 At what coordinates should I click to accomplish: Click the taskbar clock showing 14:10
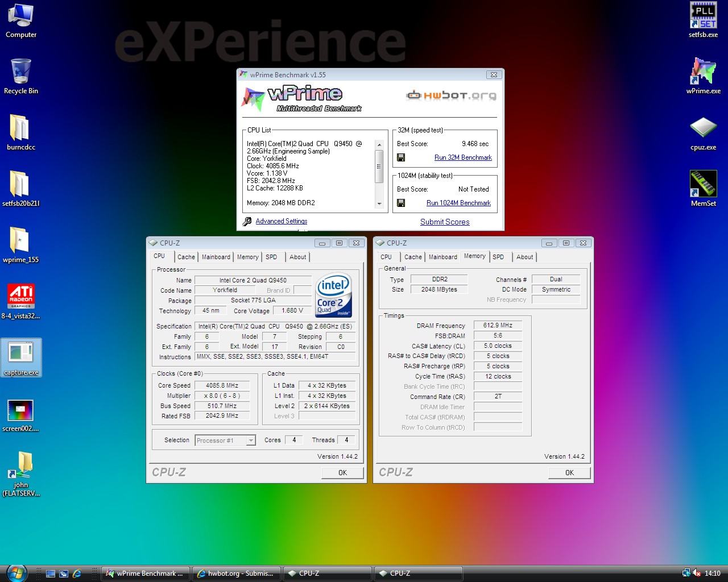point(713,573)
